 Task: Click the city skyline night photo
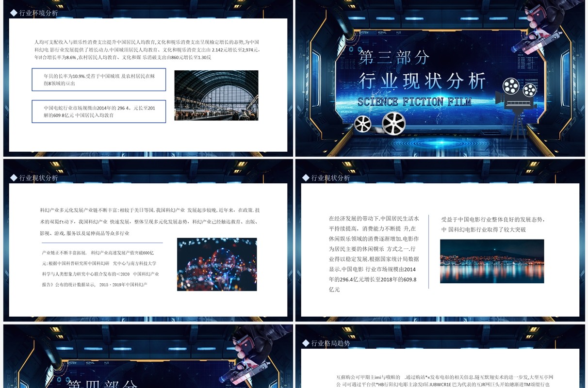coord(492,261)
